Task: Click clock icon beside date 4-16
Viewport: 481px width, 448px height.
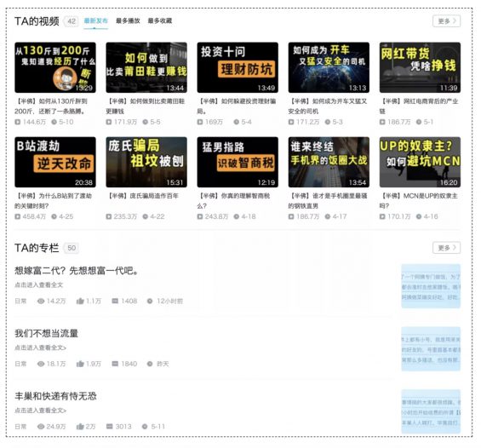Action: click(x=419, y=216)
